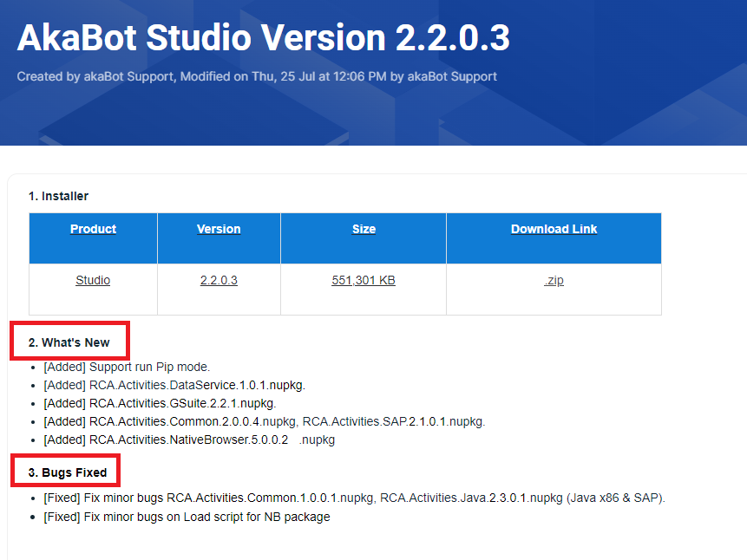Click the Support run Pip mode item

[127, 368]
